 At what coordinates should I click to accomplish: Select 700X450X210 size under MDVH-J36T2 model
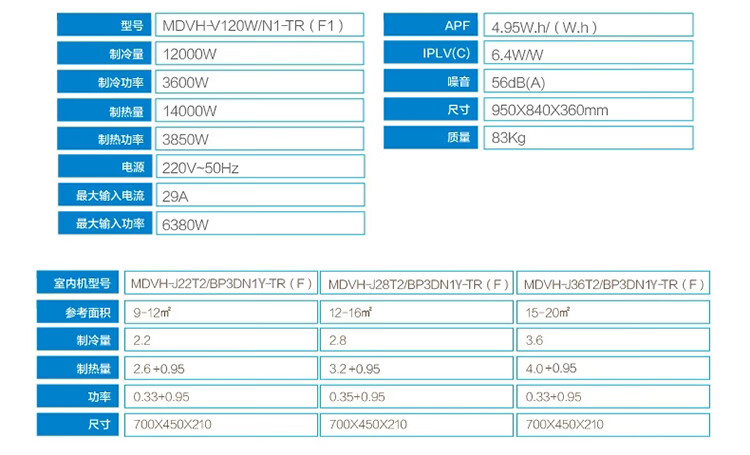(613, 424)
